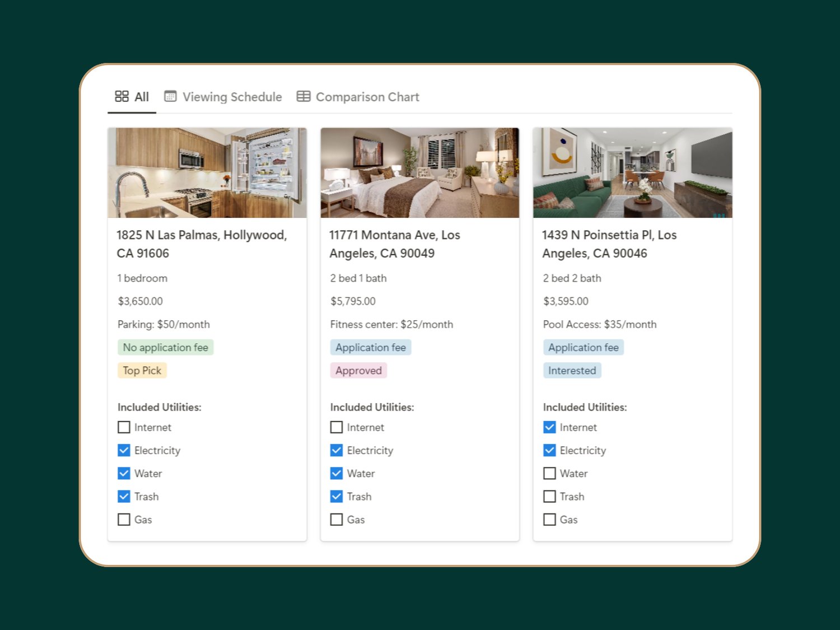This screenshot has width=840, height=630.
Task: Click the $5,795.00 rent price
Action: pos(353,301)
